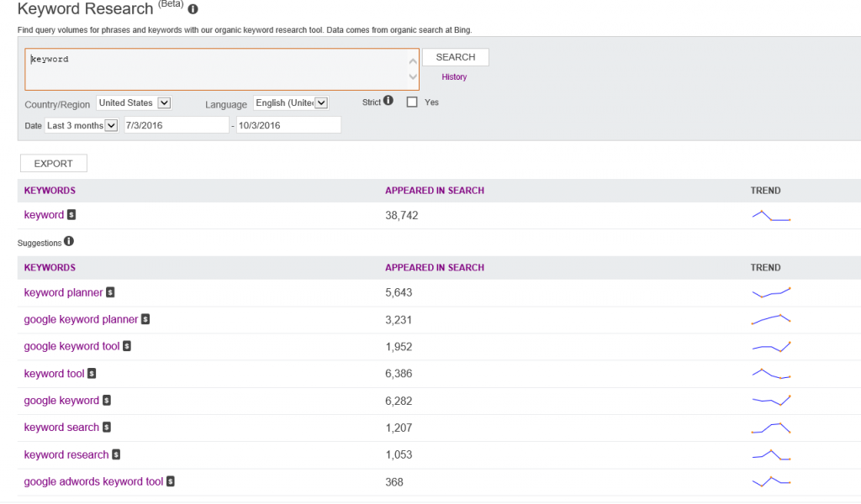The height and width of the screenshot is (504, 861).
Task: Open the Last 3 months date range dropdown
Action: click(82, 126)
